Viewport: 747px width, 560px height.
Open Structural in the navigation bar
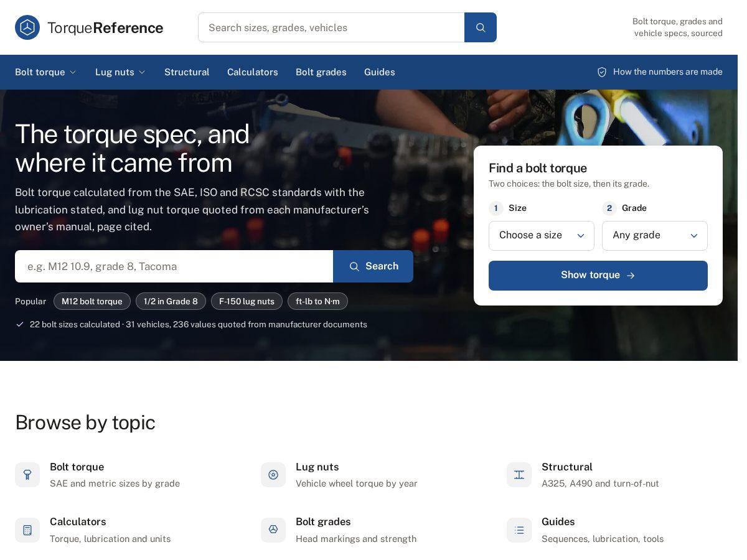click(187, 72)
